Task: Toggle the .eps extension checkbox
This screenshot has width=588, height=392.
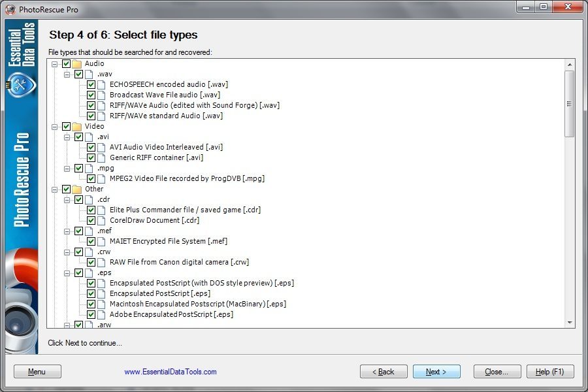Action: (x=79, y=272)
